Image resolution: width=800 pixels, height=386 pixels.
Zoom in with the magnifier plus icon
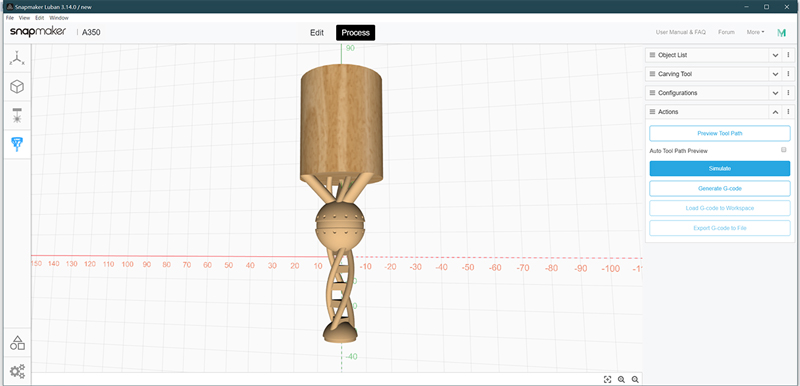(621, 379)
